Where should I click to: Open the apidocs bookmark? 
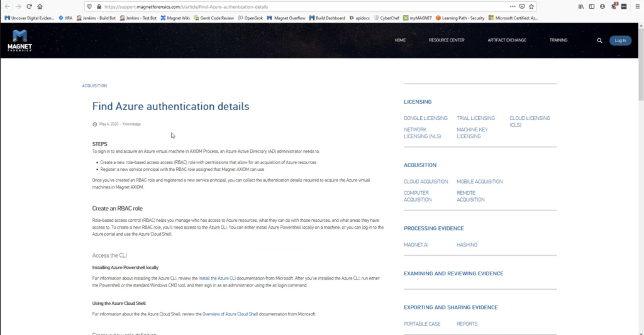click(x=359, y=18)
